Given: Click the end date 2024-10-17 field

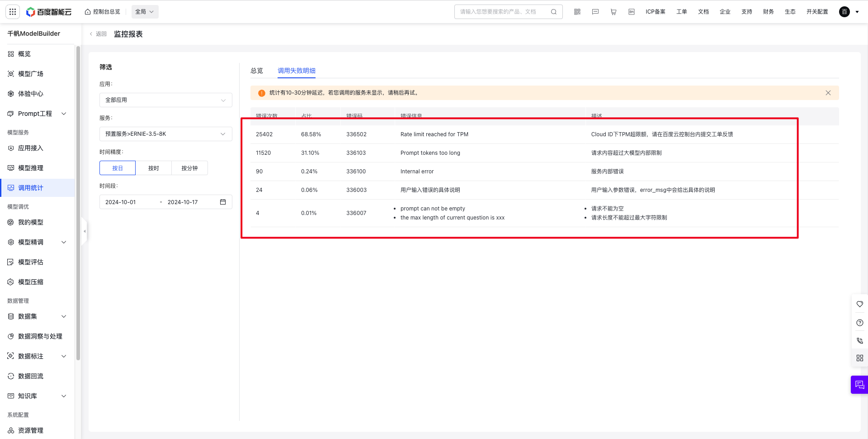Looking at the screenshot, I should (183, 202).
